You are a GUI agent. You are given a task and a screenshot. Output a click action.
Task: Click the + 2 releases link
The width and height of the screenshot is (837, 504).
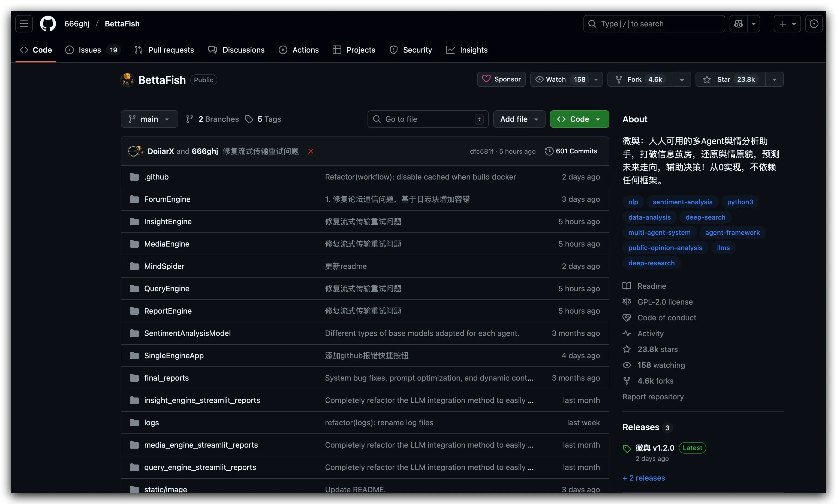click(x=644, y=478)
